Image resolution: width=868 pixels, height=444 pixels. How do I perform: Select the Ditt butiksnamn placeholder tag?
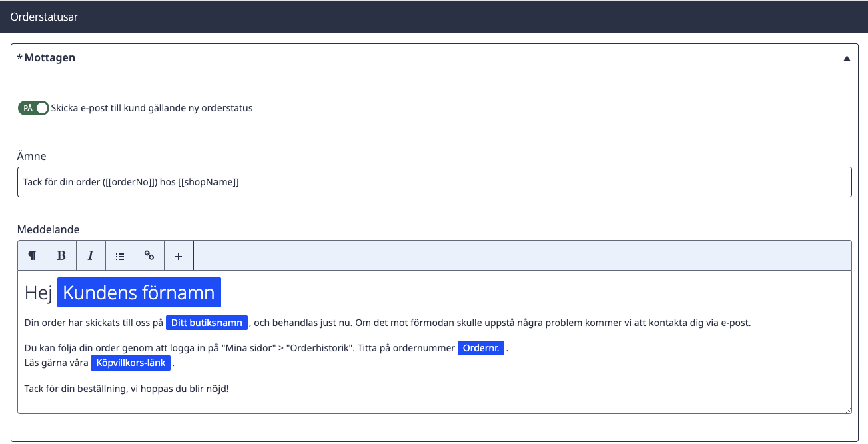click(207, 323)
